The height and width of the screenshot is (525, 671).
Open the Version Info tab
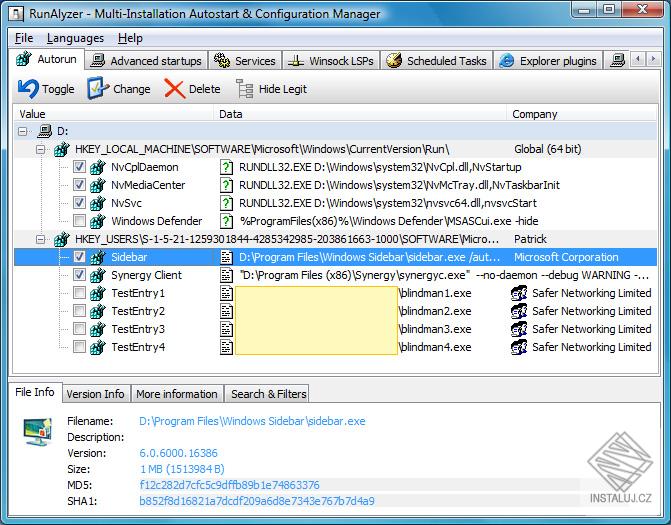click(x=95, y=394)
